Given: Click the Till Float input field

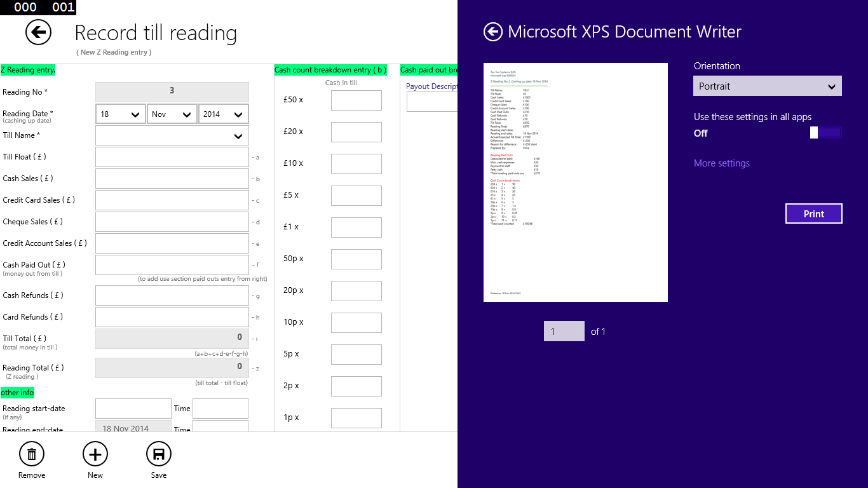Looking at the screenshot, I should pos(172,157).
